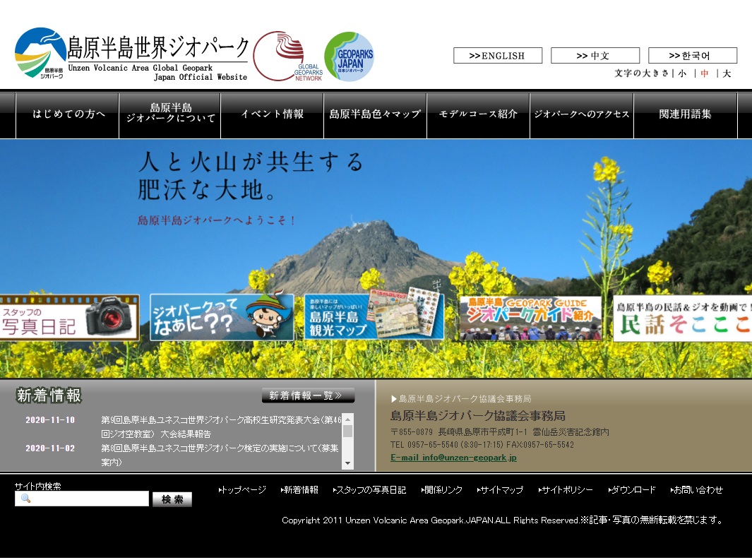Switch text size to 大

click(x=727, y=73)
